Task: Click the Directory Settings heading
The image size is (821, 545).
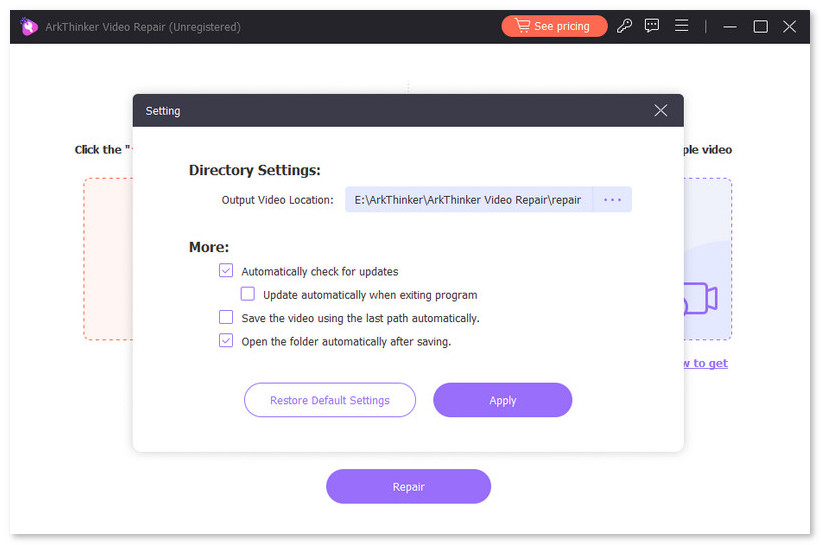Action: coord(254,170)
